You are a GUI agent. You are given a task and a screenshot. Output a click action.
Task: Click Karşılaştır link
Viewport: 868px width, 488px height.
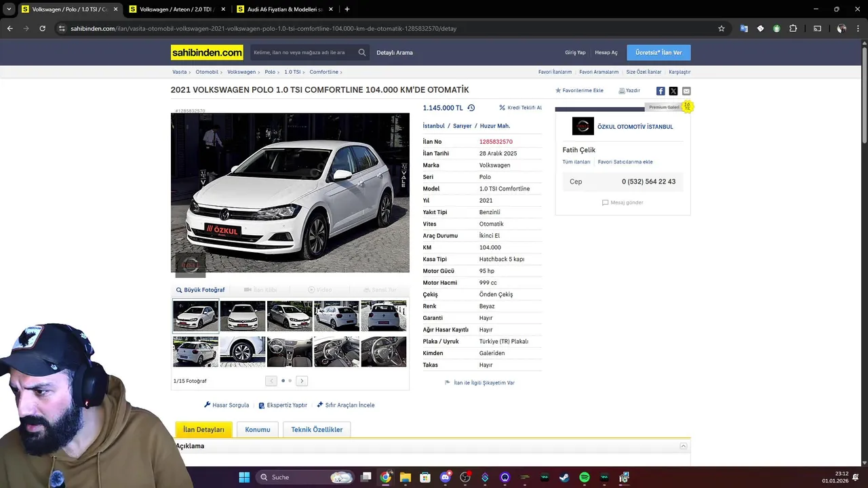tap(679, 72)
